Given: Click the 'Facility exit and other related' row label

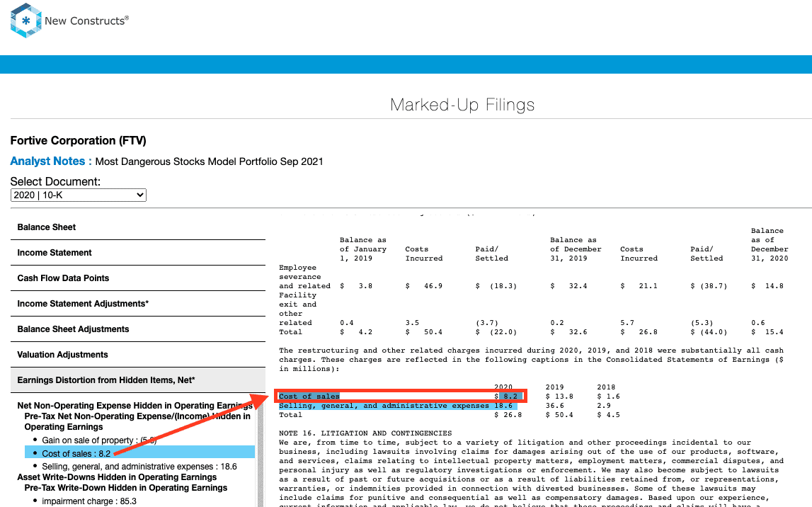Looking at the screenshot, I should pos(298,309).
